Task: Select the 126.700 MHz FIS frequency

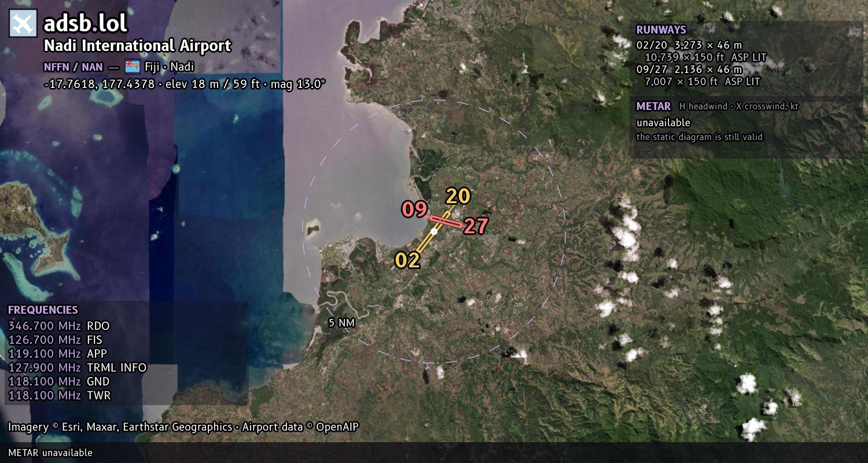Action: 55,340
